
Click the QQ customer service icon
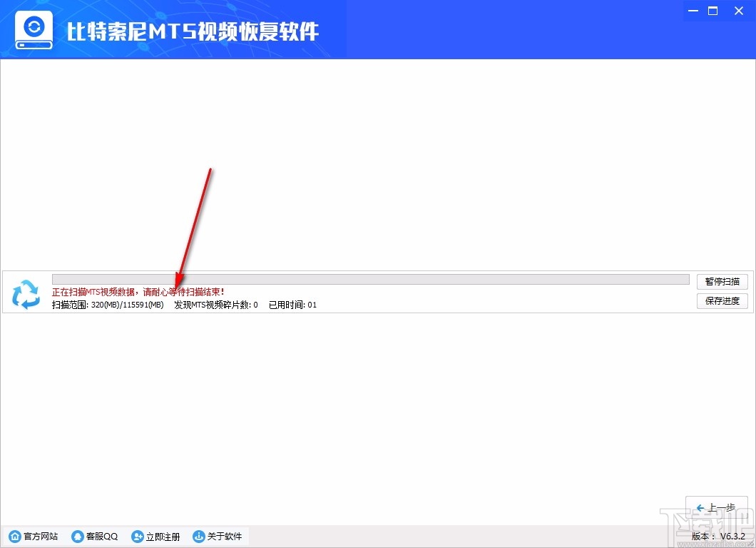[77, 535]
